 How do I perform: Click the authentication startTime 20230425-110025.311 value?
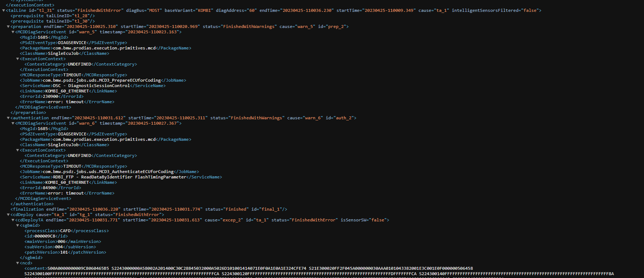pyautogui.click(x=181, y=118)
